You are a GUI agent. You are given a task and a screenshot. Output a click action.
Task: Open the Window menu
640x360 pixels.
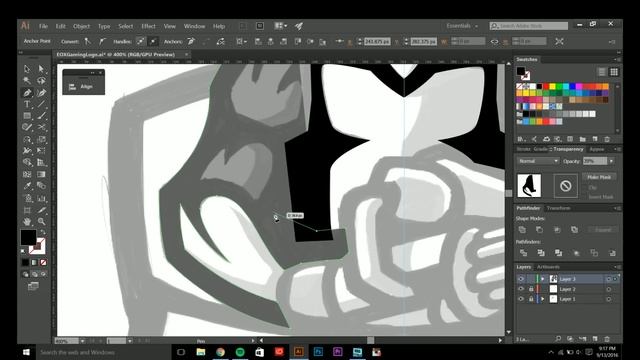coord(194,26)
